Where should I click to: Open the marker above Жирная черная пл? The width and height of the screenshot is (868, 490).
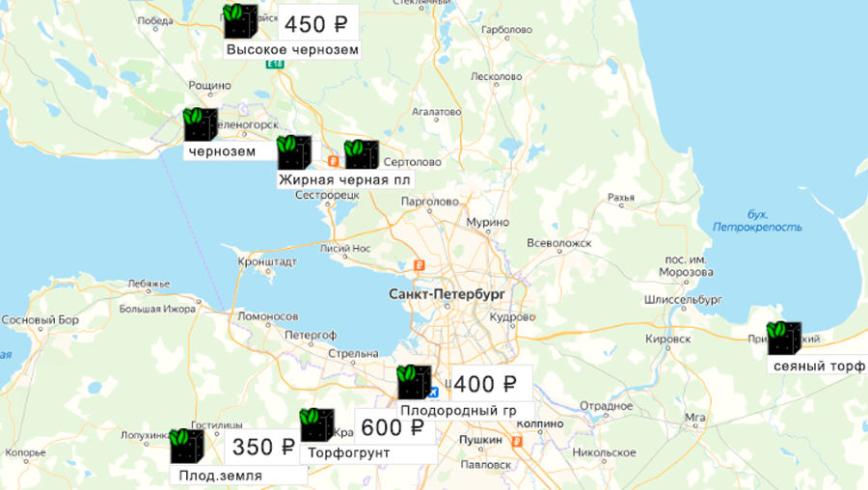click(x=294, y=152)
